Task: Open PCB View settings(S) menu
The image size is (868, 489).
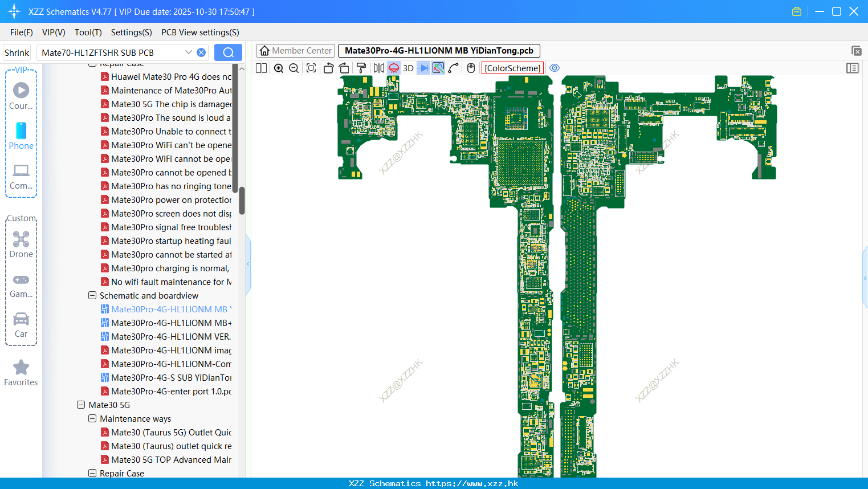Action: 200,32
